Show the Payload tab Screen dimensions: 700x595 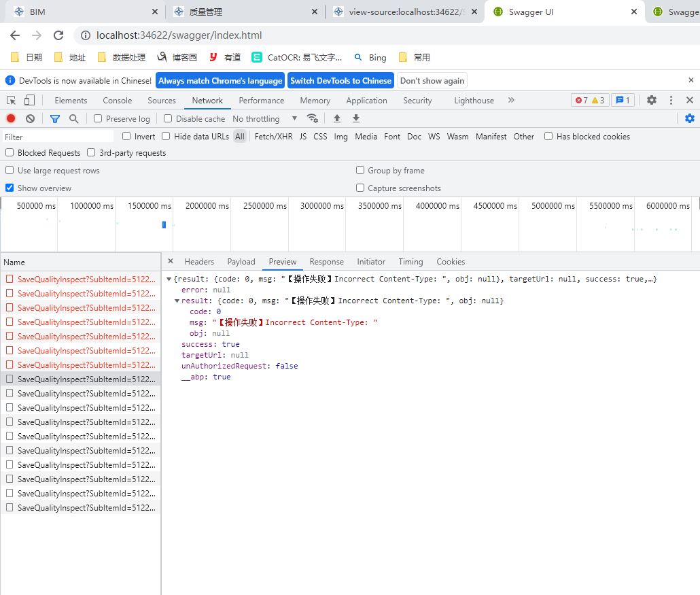coord(241,262)
